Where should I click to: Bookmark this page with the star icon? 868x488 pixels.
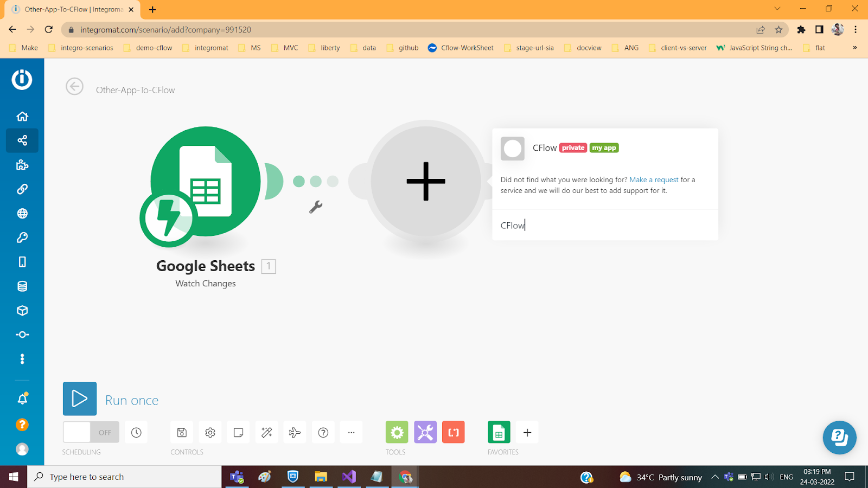point(778,30)
